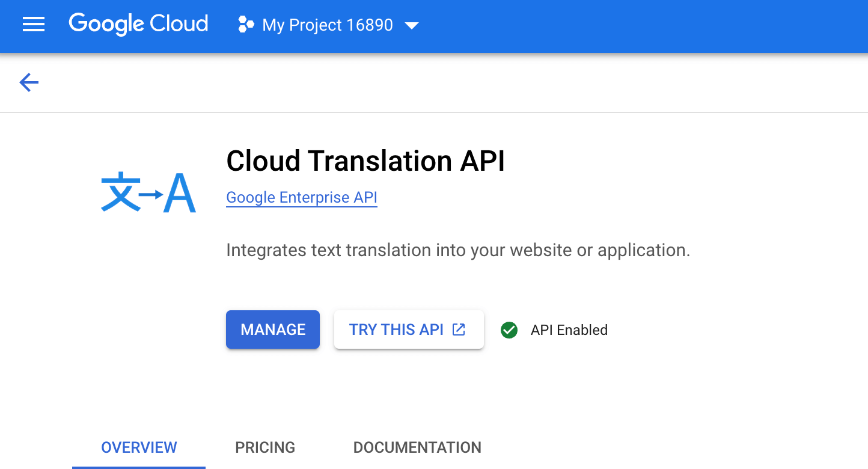
Task: Click the project hexagon icon
Action: tap(246, 25)
